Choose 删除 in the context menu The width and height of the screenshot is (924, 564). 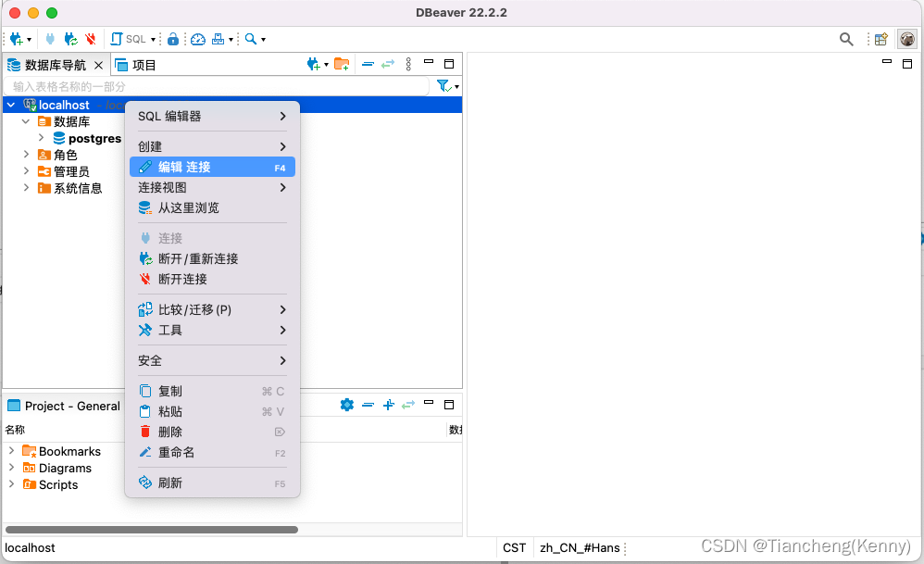coord(212,432)
